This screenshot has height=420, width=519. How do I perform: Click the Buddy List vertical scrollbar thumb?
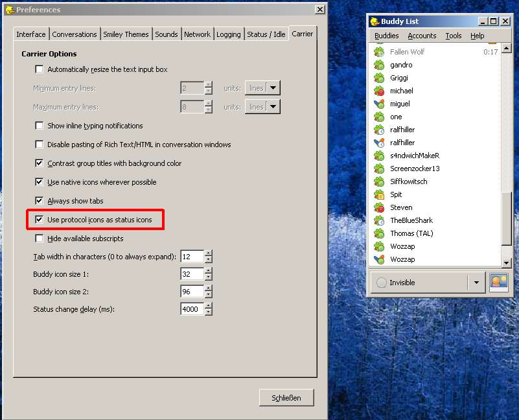[507, 219]
